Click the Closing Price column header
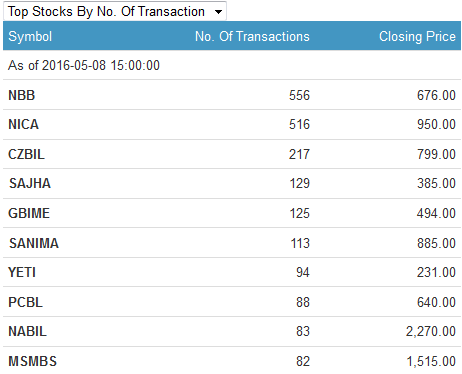 point(417,36)
